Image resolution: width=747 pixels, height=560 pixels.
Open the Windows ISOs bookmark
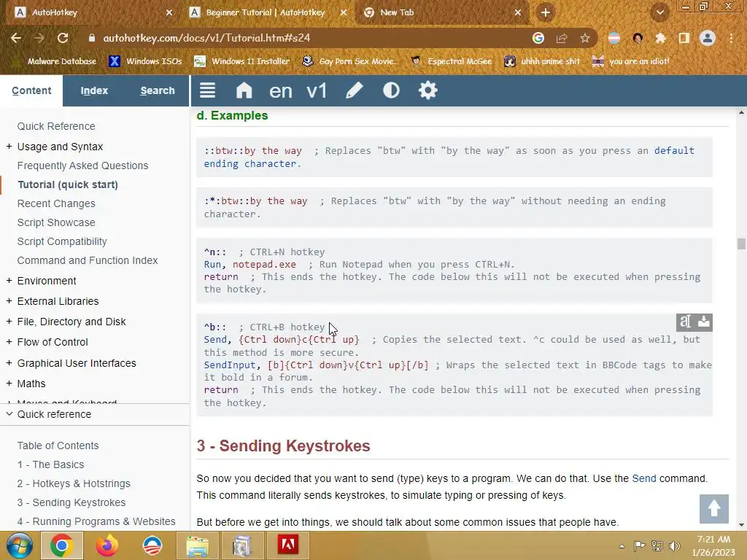pyautogui.click(x=145, y=61)
